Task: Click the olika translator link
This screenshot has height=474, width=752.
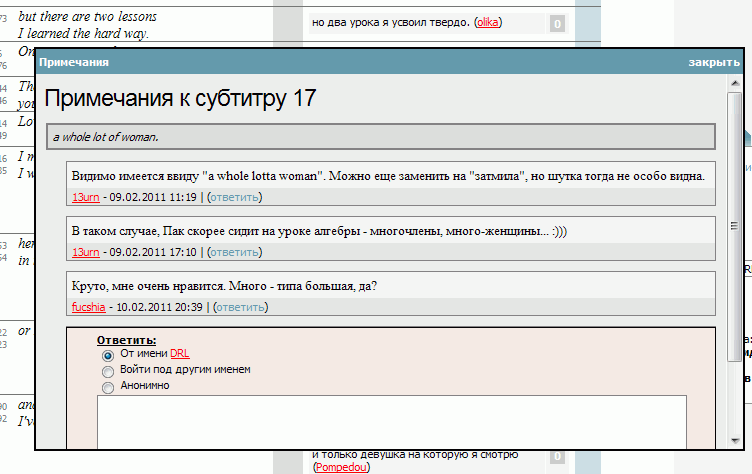Action: [x=488, y=22]
